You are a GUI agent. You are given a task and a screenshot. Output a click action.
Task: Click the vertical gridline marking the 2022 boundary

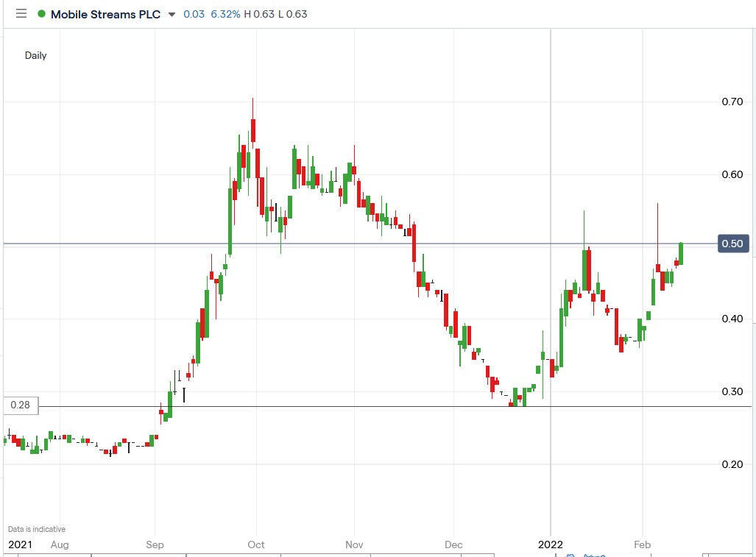(550, 294)
